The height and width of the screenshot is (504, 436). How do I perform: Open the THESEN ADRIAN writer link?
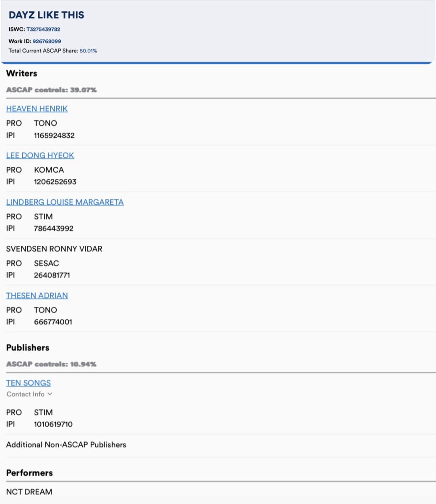pos(37,296)
